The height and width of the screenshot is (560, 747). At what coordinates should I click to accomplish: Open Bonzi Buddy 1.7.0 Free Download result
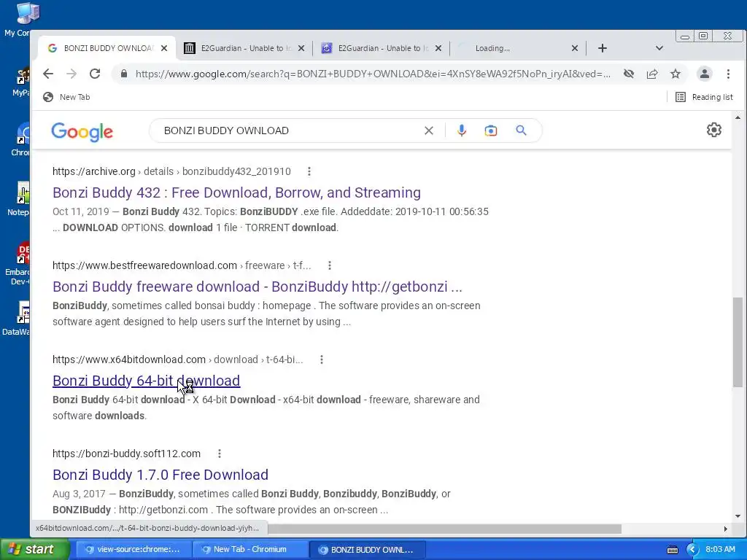pyautogui.click(x=160, y=475)
